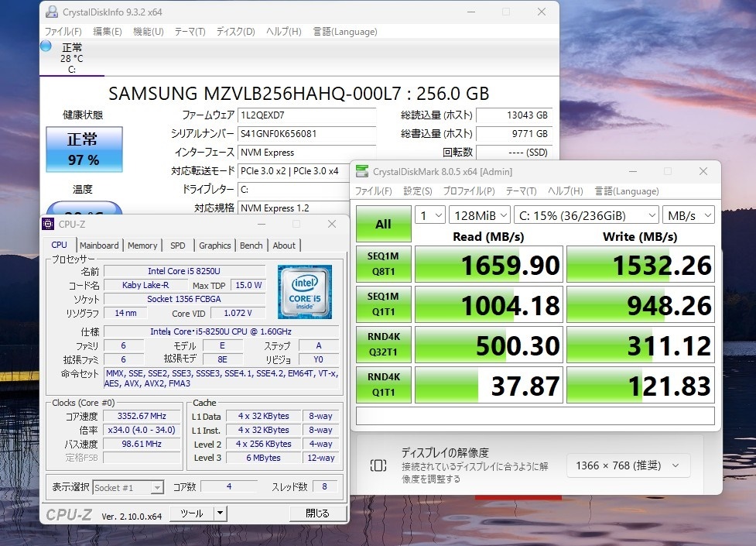Viewport: 756px width, 546px height.
Task: Run all benchmarks with the All button
Action: coord(383,224)
